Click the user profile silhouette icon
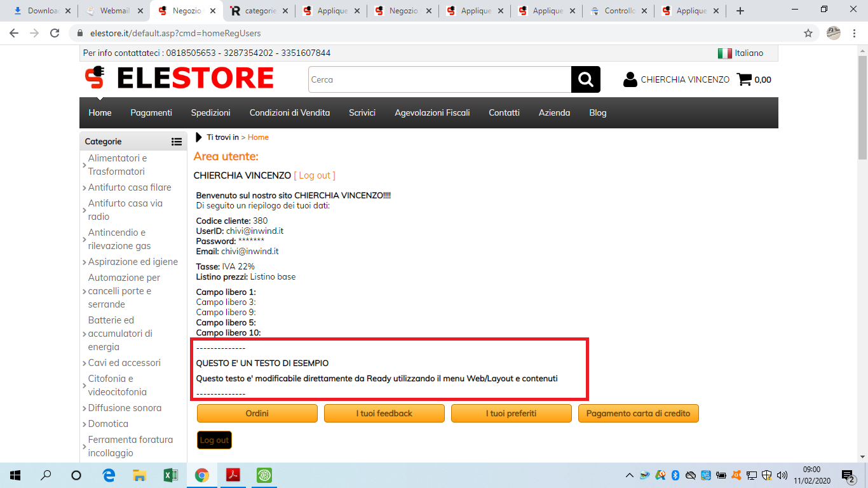 [x=630, y=79]
